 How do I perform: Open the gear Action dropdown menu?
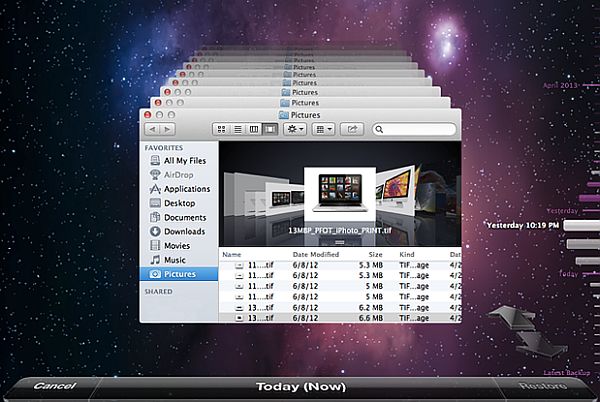point(295,129)
